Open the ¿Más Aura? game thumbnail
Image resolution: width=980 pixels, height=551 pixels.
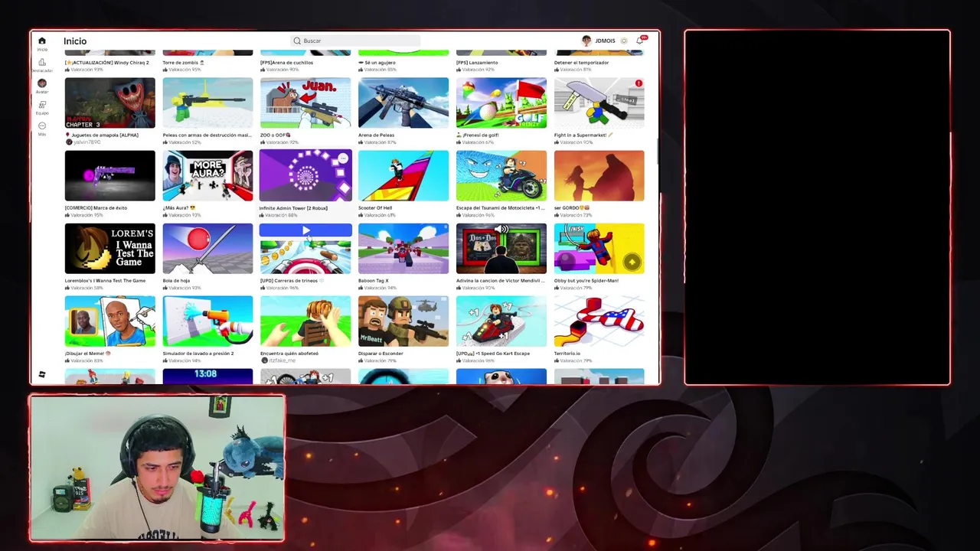tap(207, 175)
